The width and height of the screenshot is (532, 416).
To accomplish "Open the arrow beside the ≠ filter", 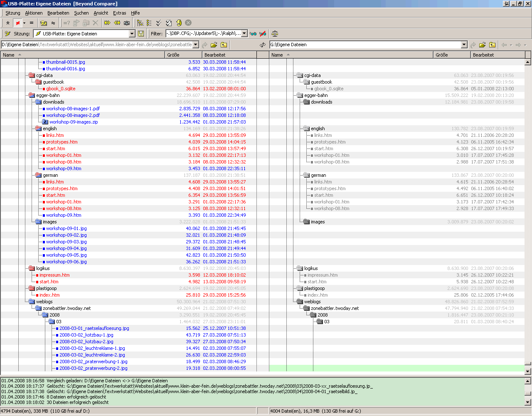I will pos(24,23).
